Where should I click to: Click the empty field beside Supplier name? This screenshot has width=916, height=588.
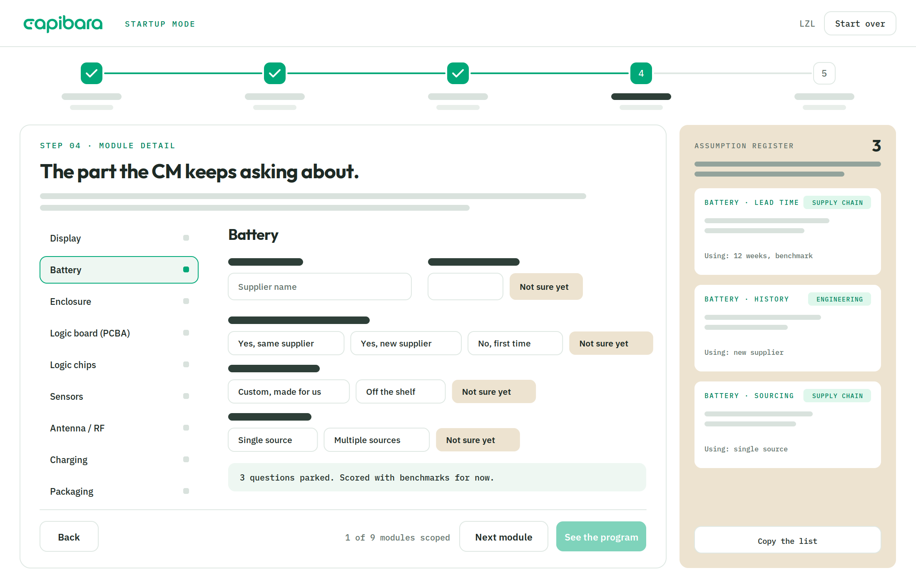click(465, 287)
